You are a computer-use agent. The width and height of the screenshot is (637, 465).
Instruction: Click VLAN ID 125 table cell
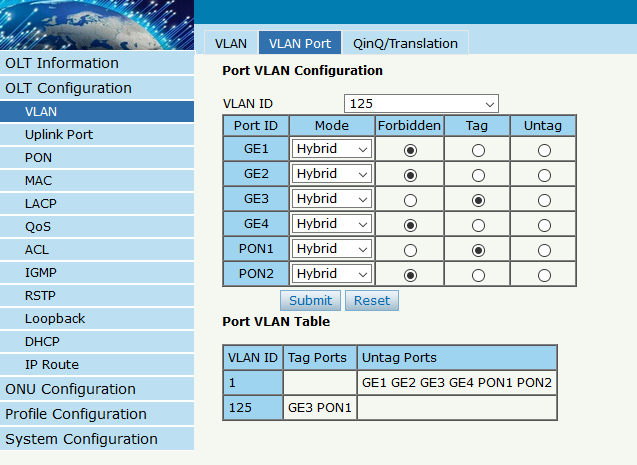tap(253, 407)
